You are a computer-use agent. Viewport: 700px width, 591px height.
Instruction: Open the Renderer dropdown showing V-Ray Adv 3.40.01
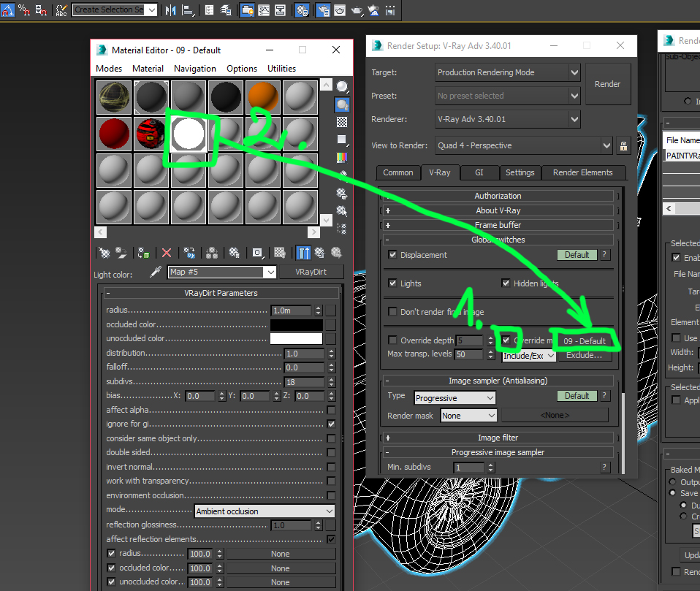tap(507, 119)
